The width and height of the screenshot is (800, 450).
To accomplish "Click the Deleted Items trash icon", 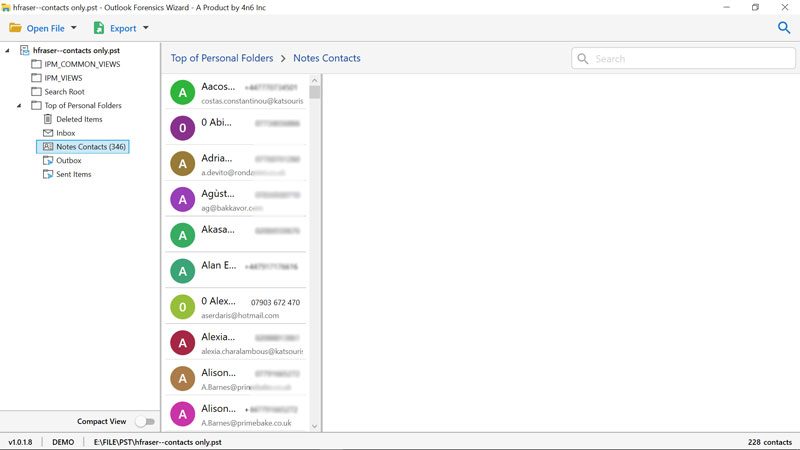I will click(x=48, y=119).
